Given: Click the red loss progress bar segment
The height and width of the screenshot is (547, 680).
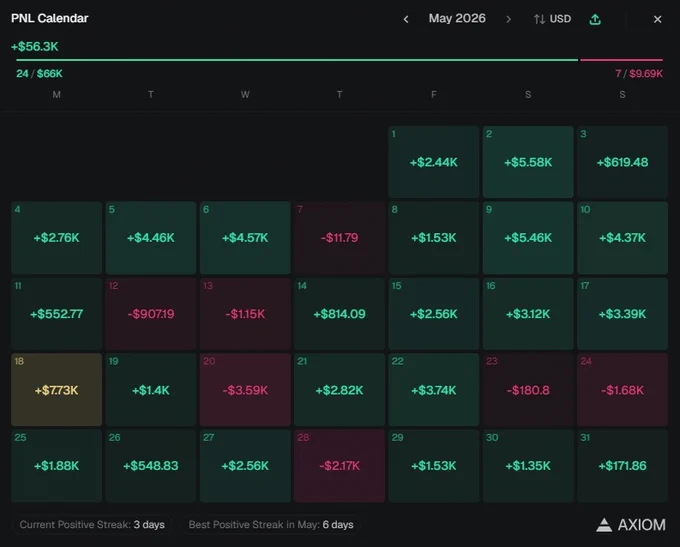Looking at the screenshot, I should 621,60.
